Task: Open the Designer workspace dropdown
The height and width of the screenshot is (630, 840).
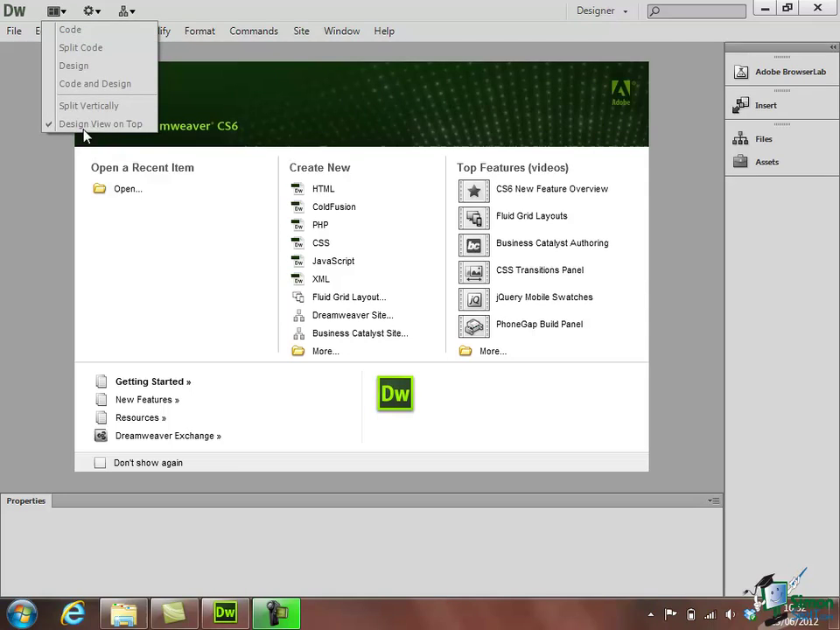Action: [x=602, y=10]
